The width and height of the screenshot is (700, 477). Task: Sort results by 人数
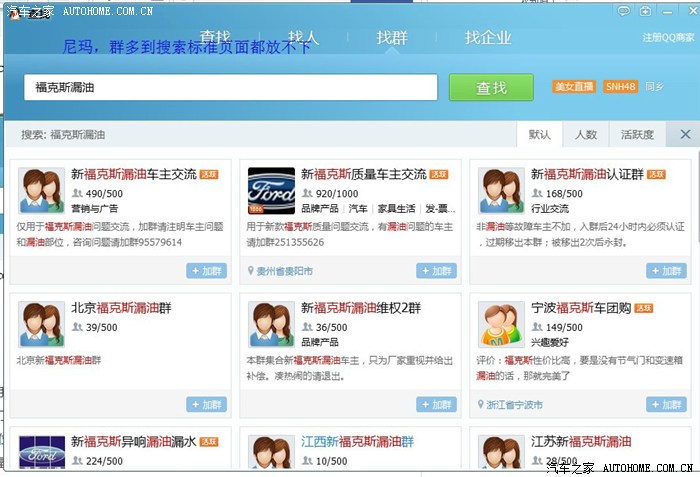click(585, 134)
